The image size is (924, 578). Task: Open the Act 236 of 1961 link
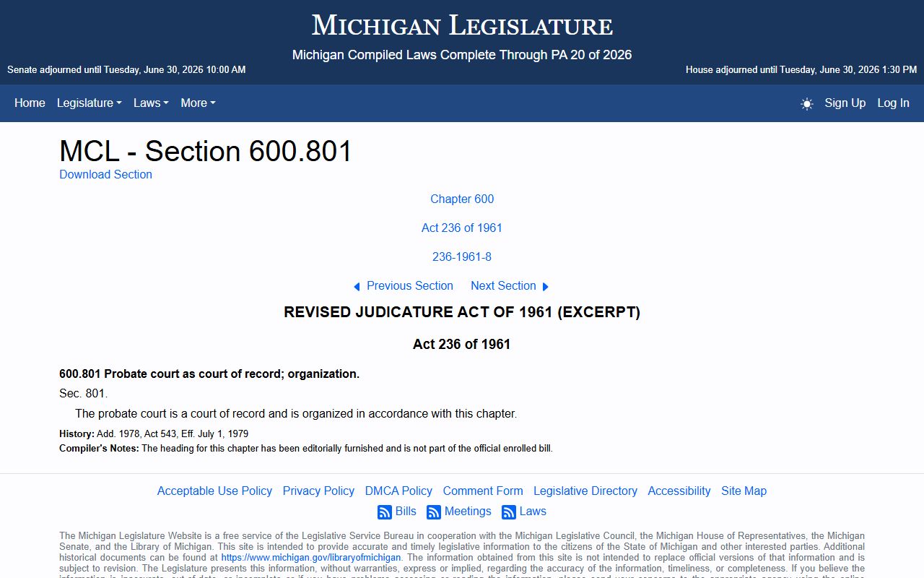pyautogui.click(x=462, y=228)
